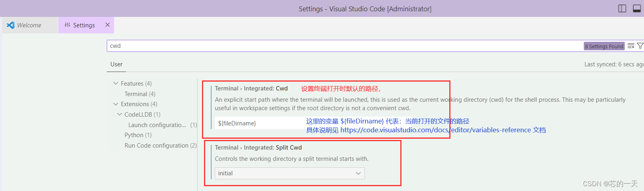The width and height of the screenshot is (644, 191).
Task: Click the '8 Settings Found' badge
Action: point(604,46)
